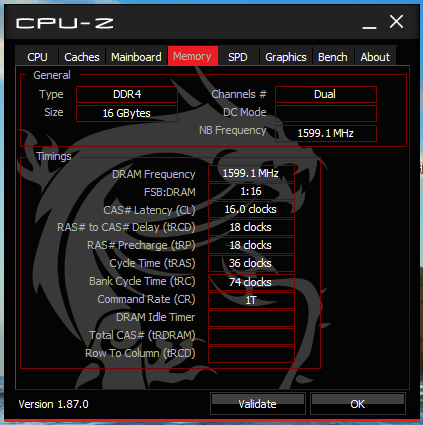
Task: Select the Command Rate 1T field
Action: click(251, 300)
